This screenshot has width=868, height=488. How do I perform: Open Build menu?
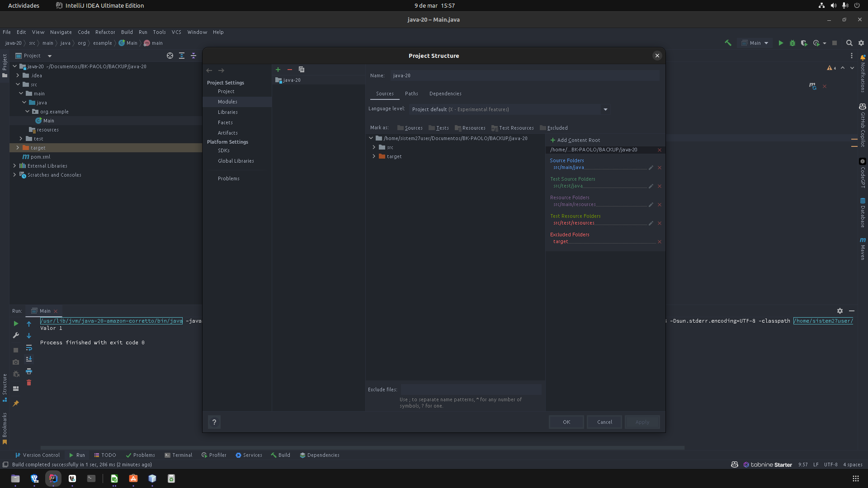coord(127,32)
